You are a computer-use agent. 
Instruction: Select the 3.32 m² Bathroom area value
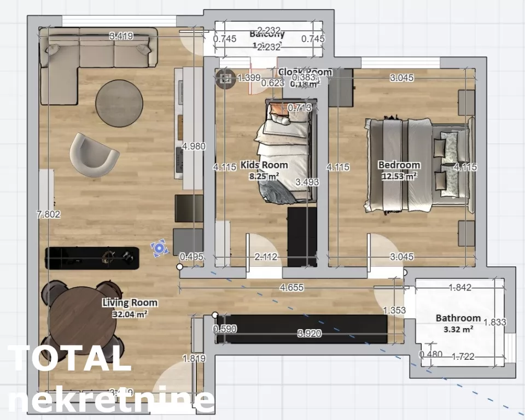pyautogui.click(x=458, y=329)
